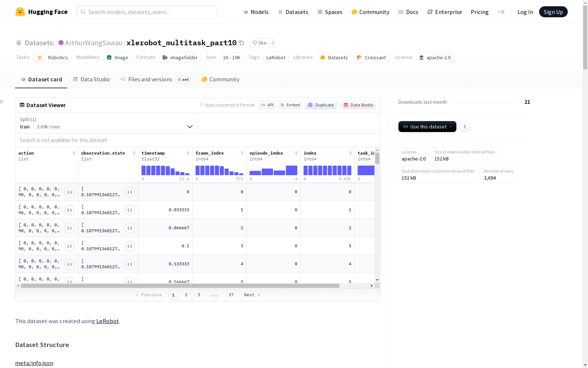Expand observation.state cell in timestamp 0 row
The image size is (588, 368).
(130, 192)
